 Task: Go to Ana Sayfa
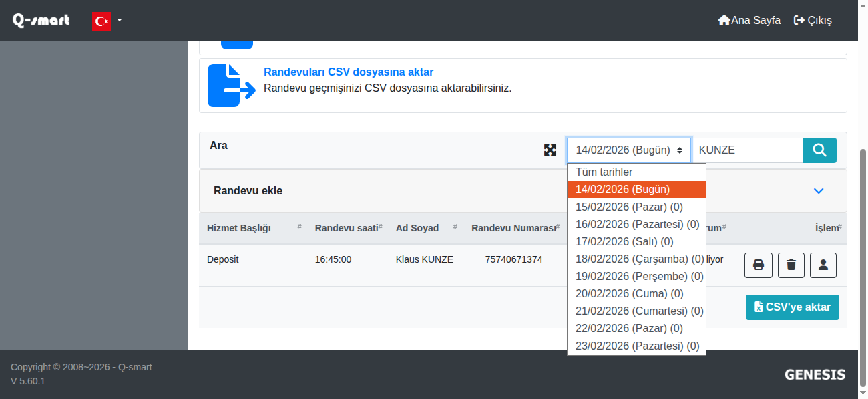pos(748,20)
